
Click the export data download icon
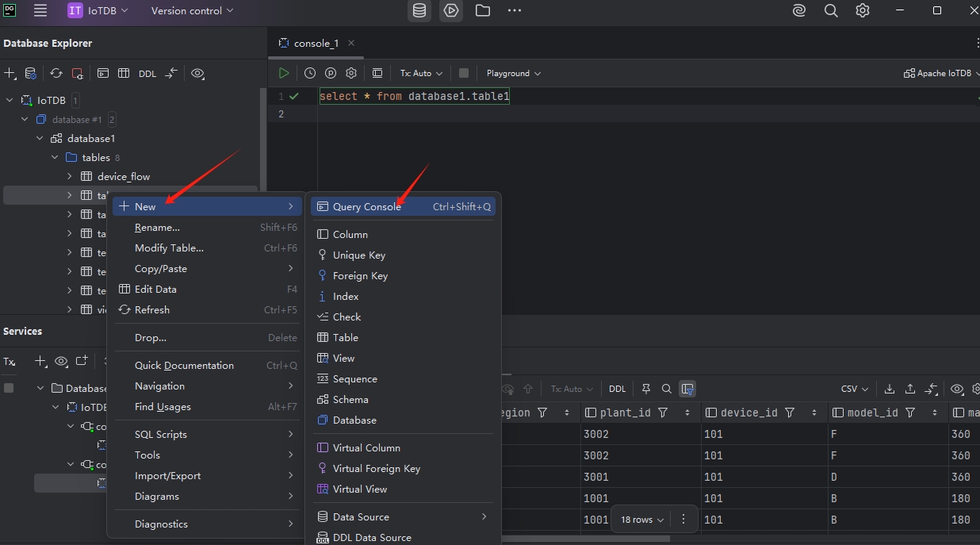(x=890, y=389)
